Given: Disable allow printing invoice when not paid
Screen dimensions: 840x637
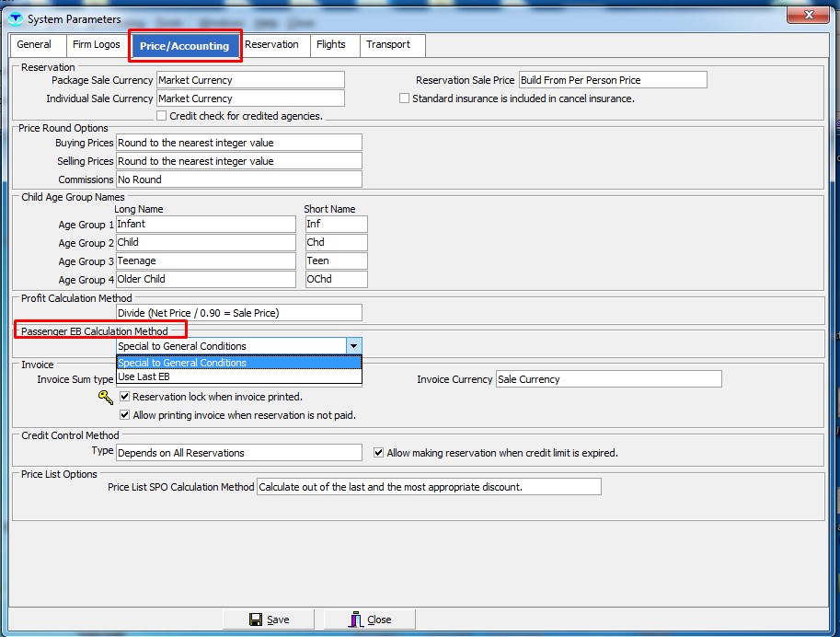Looking at the screenshot, I should [125, 415].
